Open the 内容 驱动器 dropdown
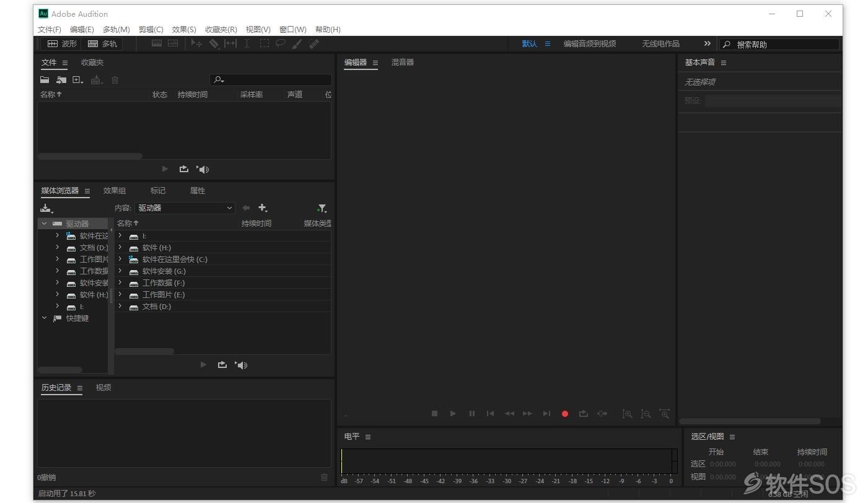868x503 pixels. [x=185, y=208]
